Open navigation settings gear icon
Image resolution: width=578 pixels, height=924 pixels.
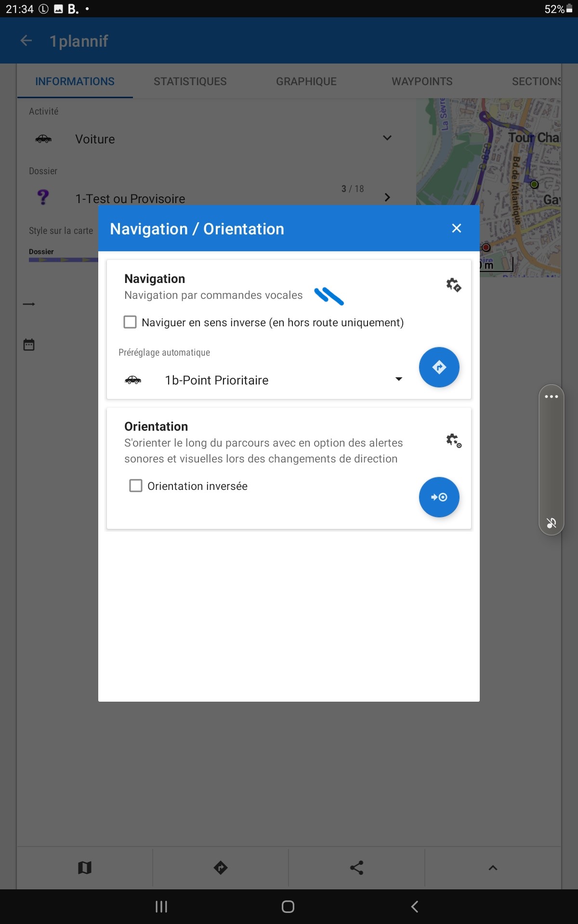point(453,285)
